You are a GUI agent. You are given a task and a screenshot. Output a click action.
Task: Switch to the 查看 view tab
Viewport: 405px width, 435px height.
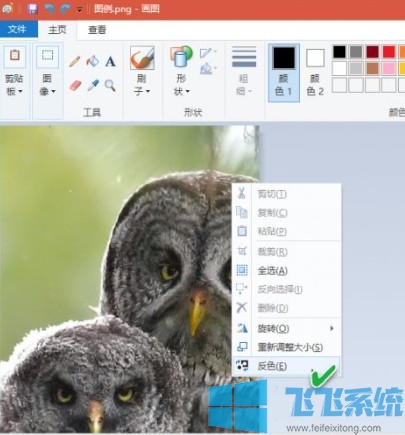97,30
